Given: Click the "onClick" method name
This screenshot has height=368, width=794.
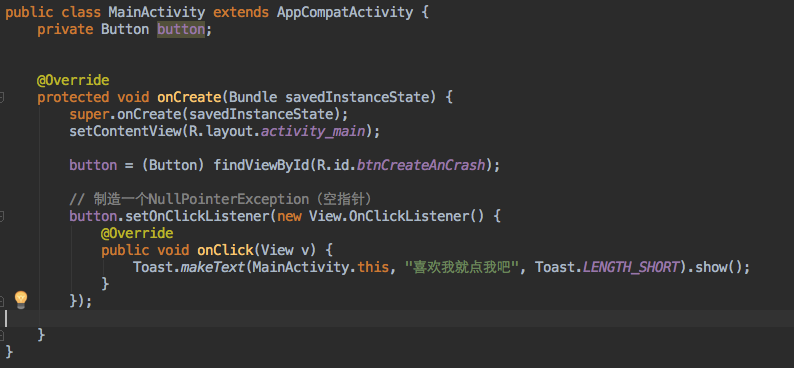Looking at the screenshot, I should tap(225, 250).
